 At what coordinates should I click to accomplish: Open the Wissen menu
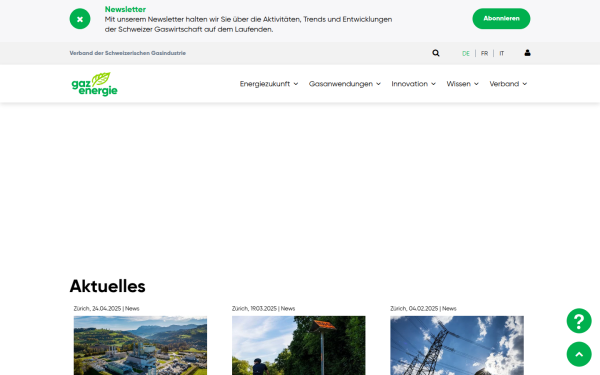[x=458, y=84]
